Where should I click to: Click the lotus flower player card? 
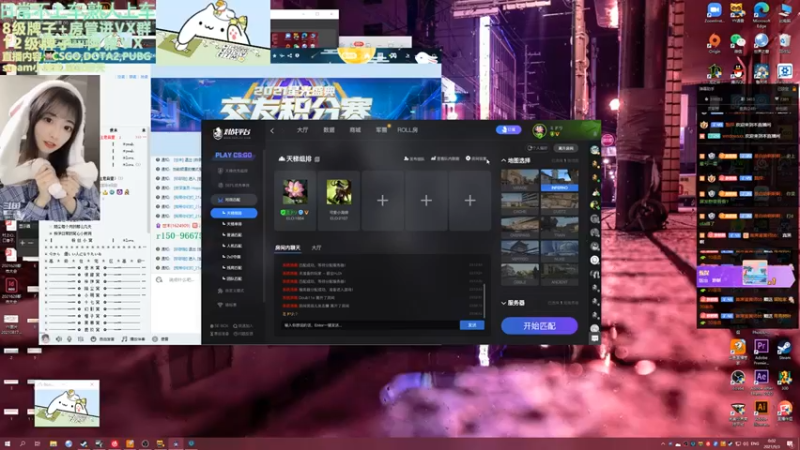pos(295,200)
